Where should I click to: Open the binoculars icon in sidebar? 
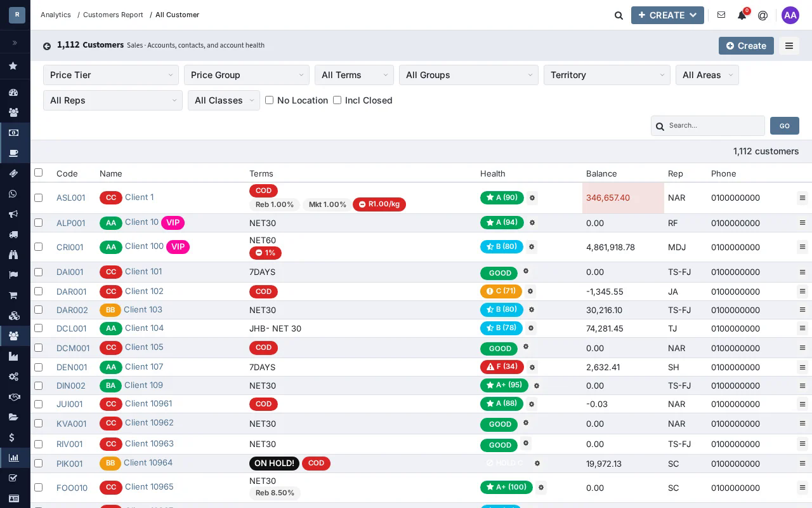coord(13,255)
